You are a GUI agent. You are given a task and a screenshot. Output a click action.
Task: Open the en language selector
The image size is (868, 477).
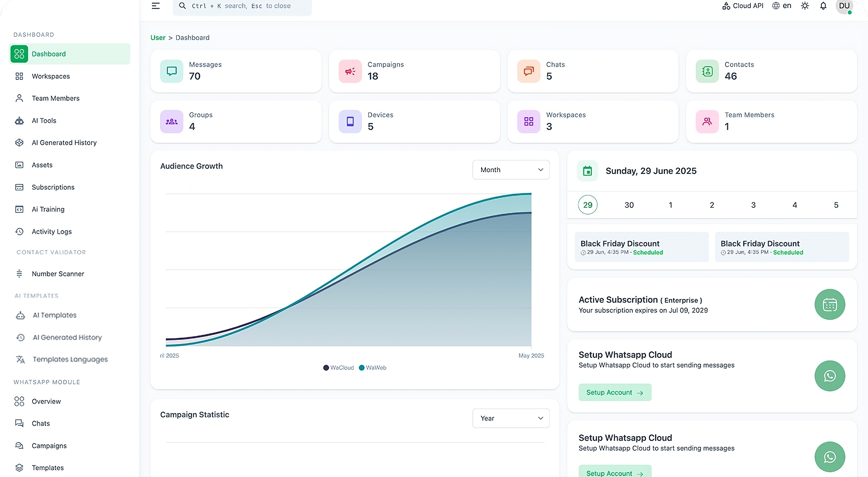pos(782,6)
